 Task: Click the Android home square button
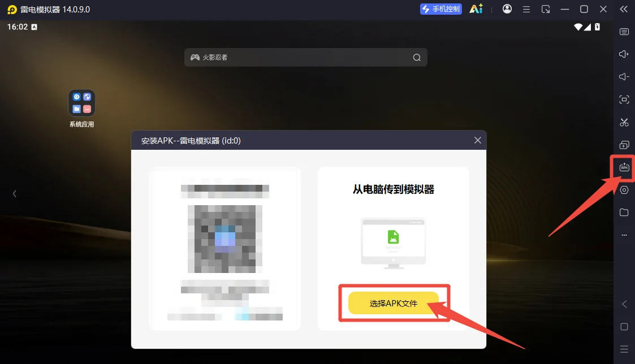[x=624, y=327]
